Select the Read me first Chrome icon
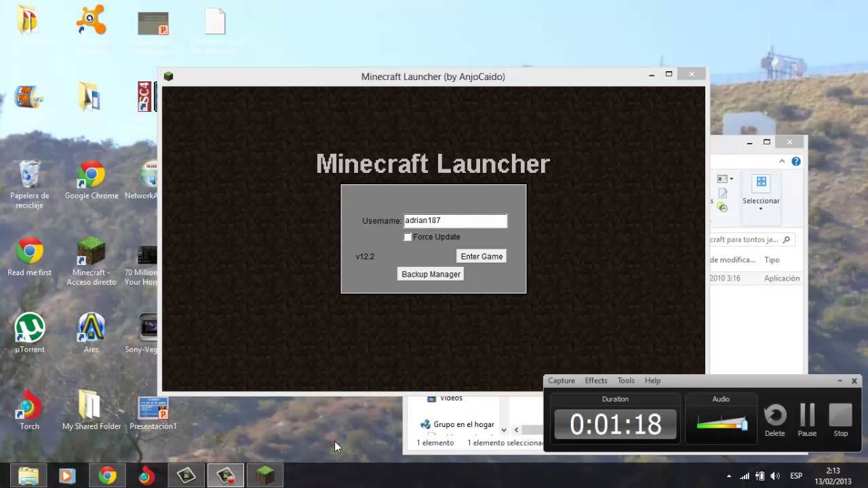The height and width of the screenshot is (488, 868). 29,257
